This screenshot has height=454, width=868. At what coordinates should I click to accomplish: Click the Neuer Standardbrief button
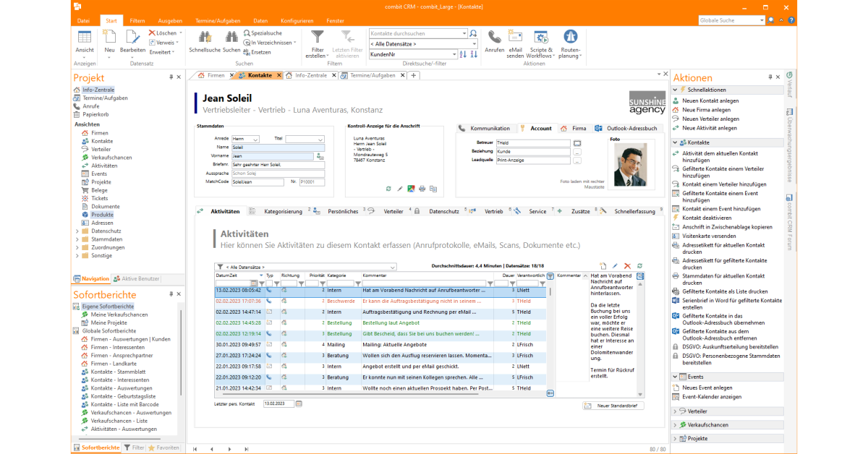[x=613, y=406]
